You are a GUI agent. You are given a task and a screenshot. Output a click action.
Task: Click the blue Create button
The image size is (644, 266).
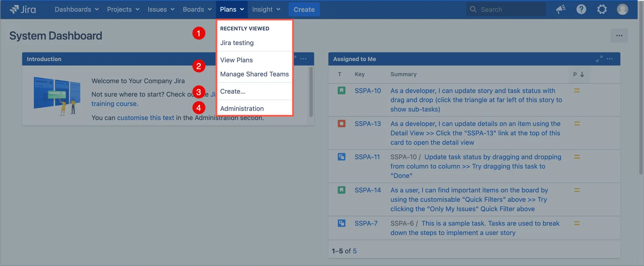pyautogui.click(x=304, y=9)
